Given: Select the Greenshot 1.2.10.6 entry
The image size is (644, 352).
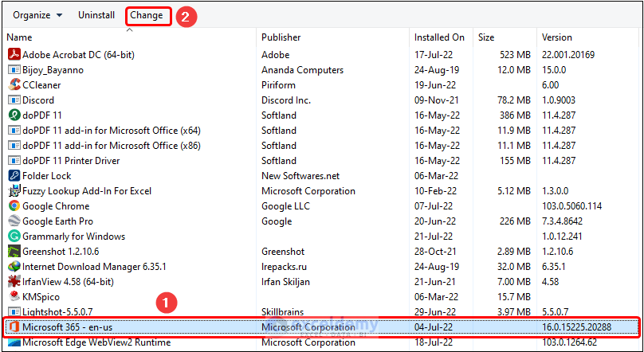Looking at the screenshot, I should pos(61,252).
